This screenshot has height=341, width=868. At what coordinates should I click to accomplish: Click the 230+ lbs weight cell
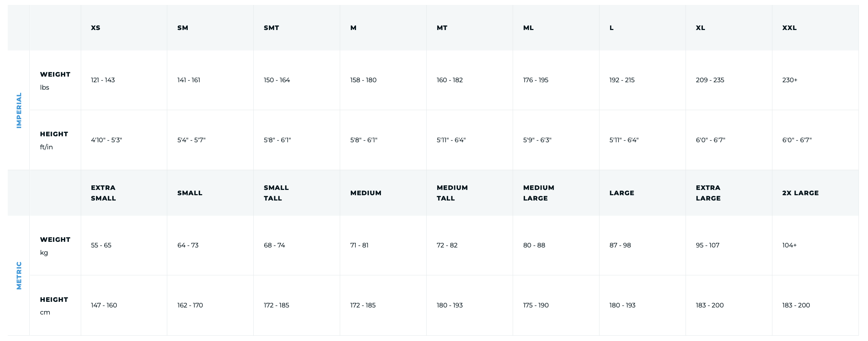pos(790,80)
